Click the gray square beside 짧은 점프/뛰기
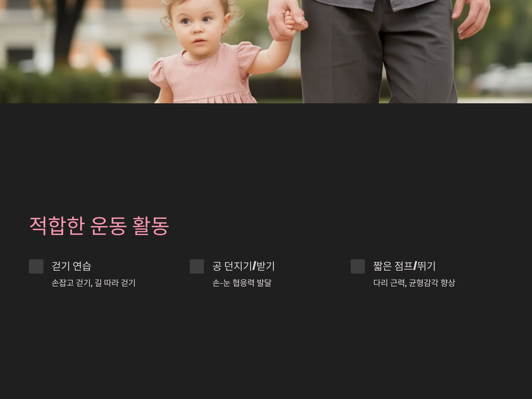 (358, 266)
